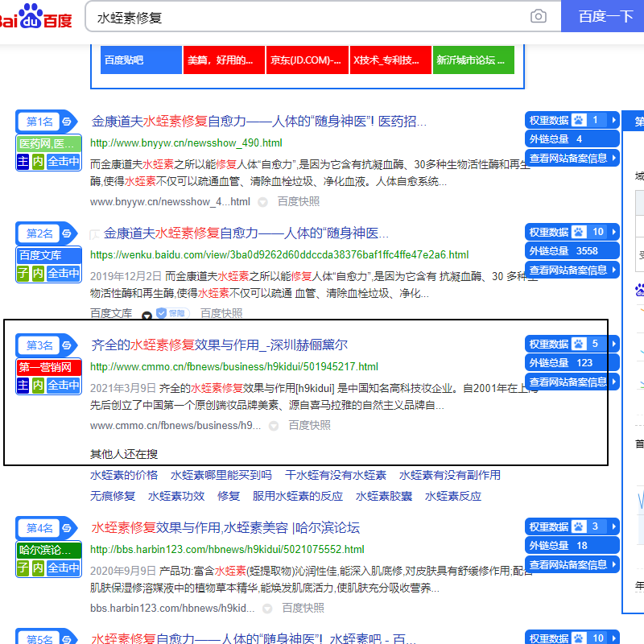Search related term 水蛭素胶囊
The image size is (644, 644).
384,496
